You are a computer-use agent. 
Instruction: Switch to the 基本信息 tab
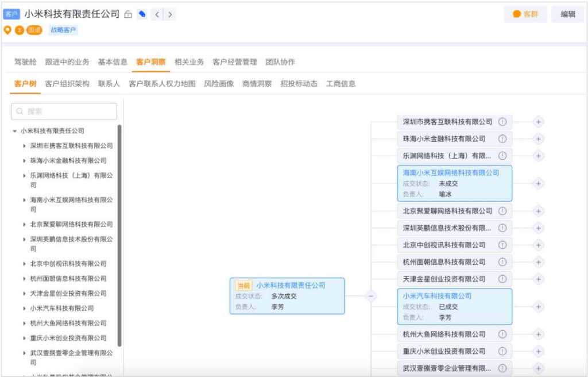tap(113, 62)
